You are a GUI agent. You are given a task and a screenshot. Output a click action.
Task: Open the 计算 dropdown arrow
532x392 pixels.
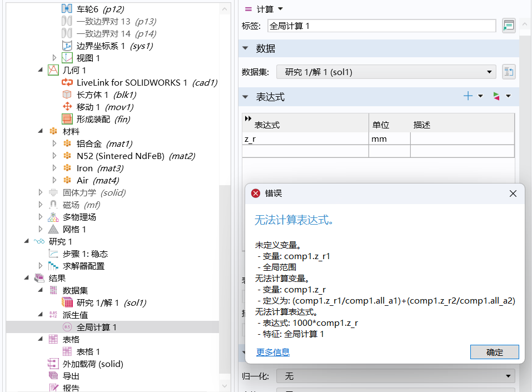coord(280,9)
